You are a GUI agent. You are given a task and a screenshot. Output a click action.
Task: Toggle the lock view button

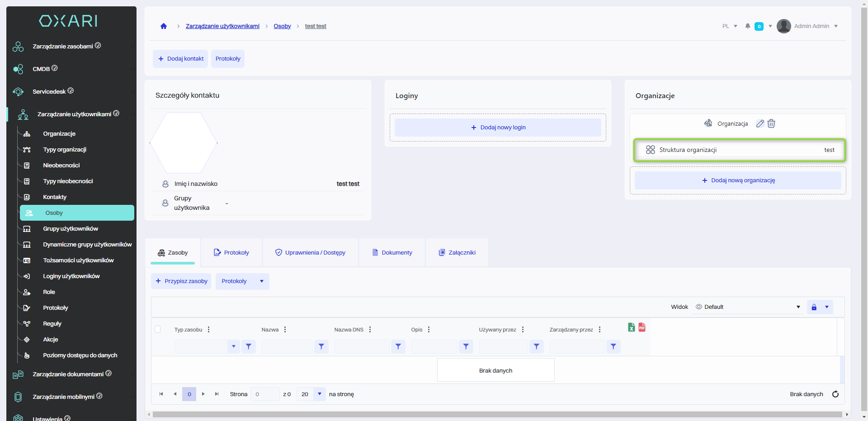coord(814,307)
